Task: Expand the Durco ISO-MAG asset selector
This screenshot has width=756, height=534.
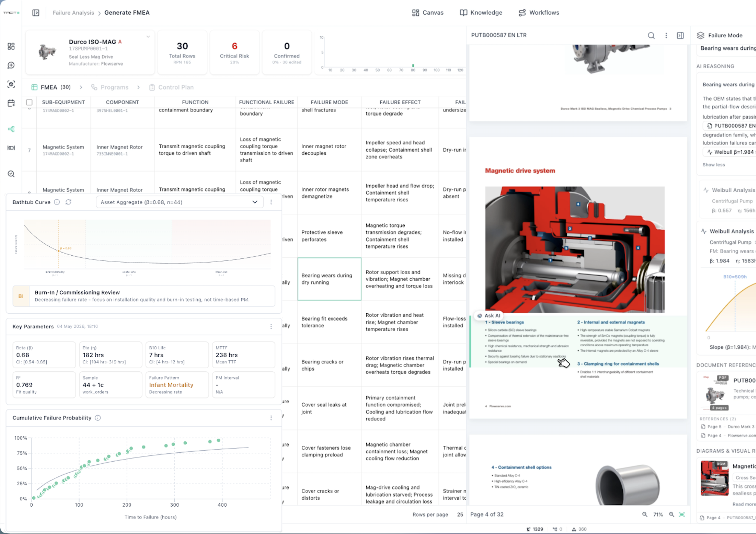Action: (148, 36)
